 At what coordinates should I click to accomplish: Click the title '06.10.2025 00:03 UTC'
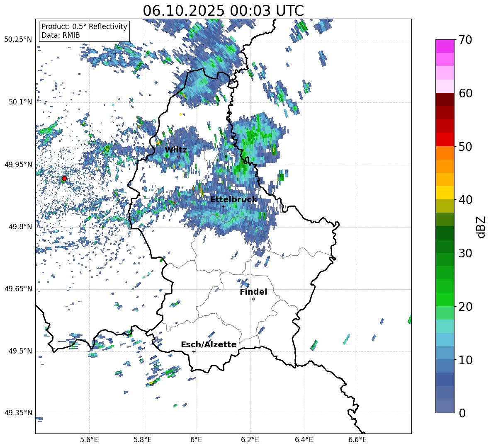pyautogui.click(x=223, y=11)
